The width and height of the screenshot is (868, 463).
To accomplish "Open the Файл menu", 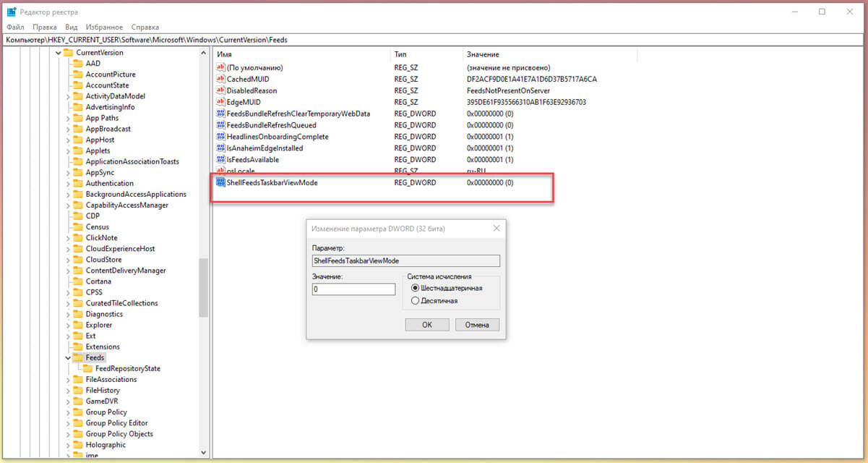I will [15, 27].
